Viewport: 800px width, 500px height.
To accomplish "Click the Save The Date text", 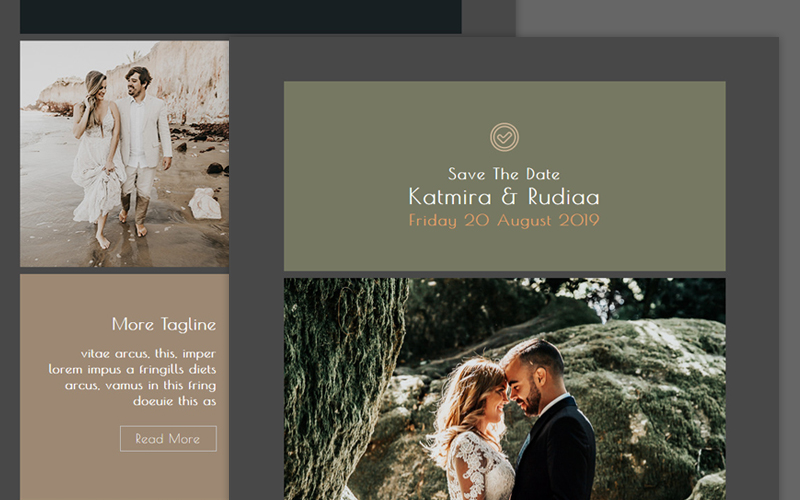I will tap(504, 174).
